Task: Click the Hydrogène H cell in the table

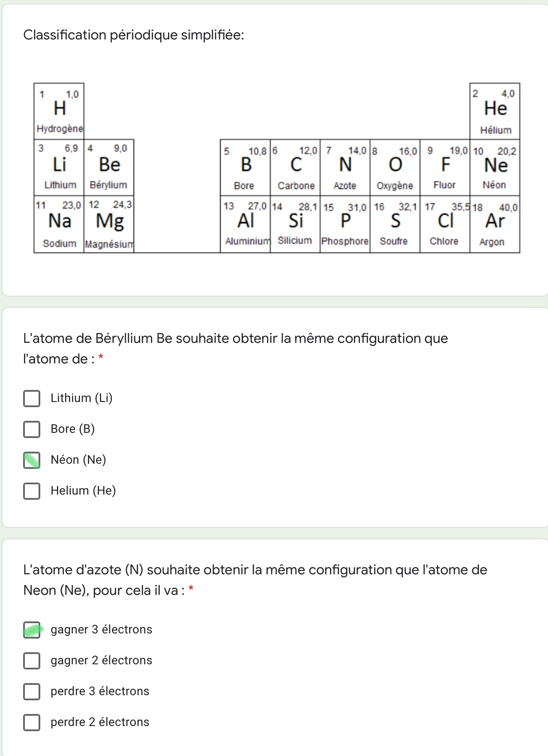Action: coord(59,111)
